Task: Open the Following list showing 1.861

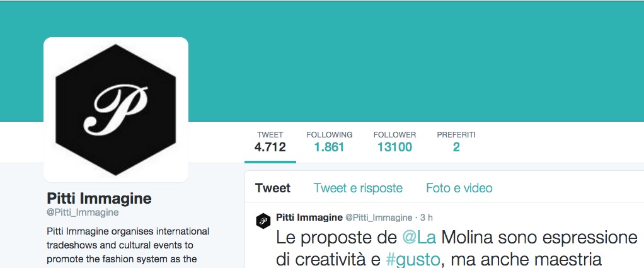Action: pos(330,143)
